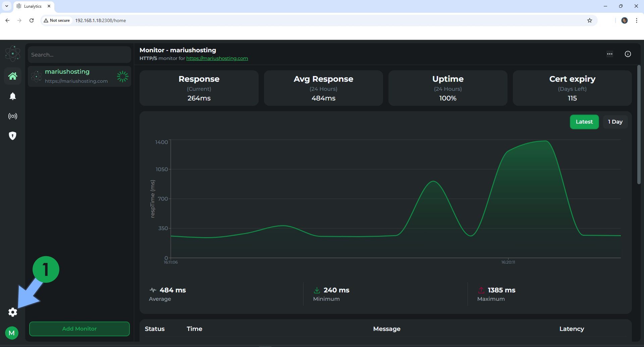Click the Cert expiry 115 card
The width and height of the screenshot is (644, 347).
pyautogui.click(x=572, y=88)
